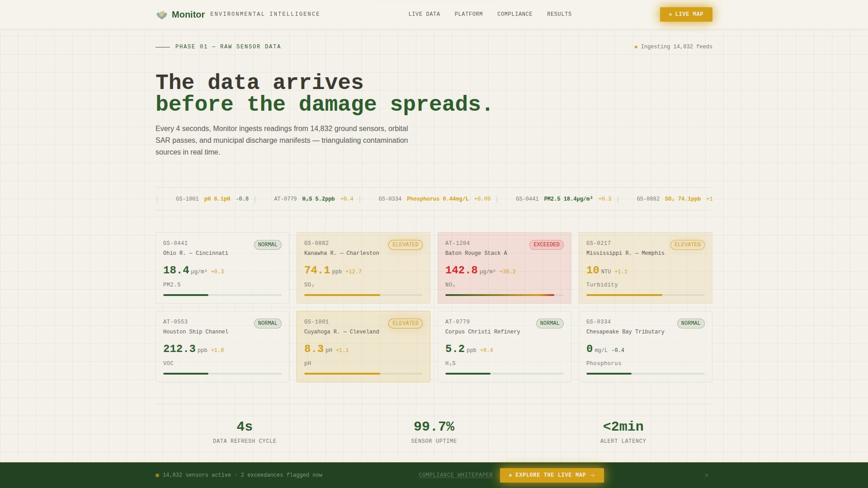868x488 pixels.
Task: Click the 74.1 ppb reading on Kanawha card
Action: pyautogui.click(x=323, y=270)
